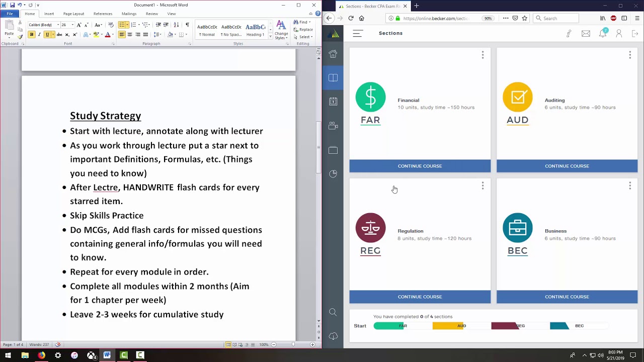The height and width of the screenshot is (362, 644).
Task: Expand Change Styles dropdown in Word
Action: (281, 30)
